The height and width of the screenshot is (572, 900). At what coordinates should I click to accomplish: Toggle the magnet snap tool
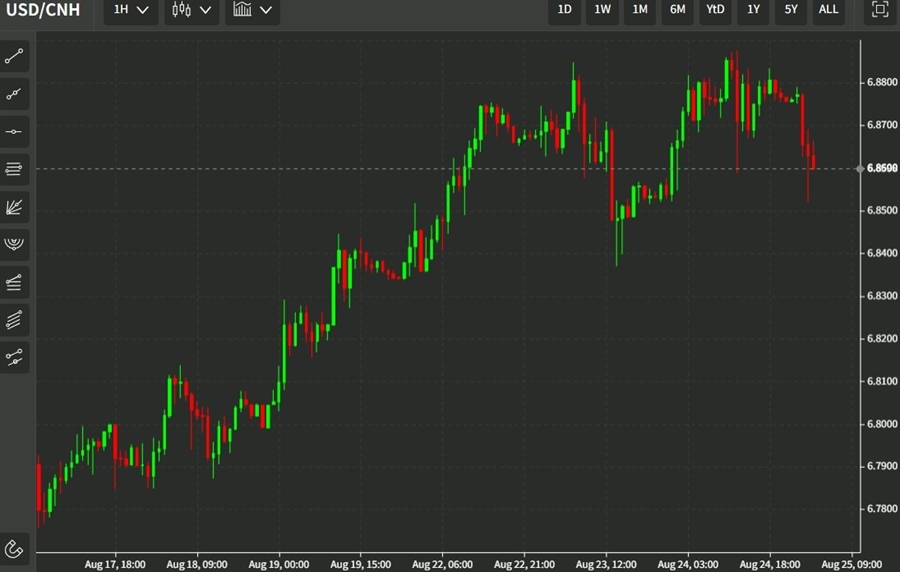click(14, 549)
